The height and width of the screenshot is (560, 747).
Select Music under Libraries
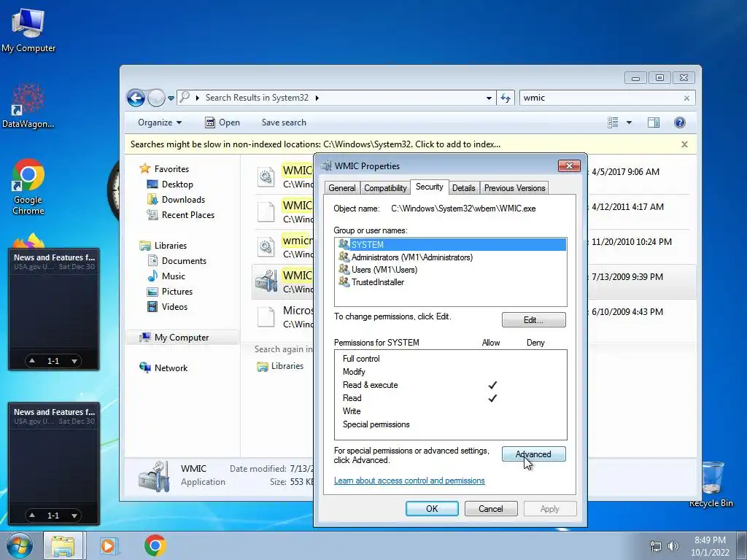(x=166, y=276)
